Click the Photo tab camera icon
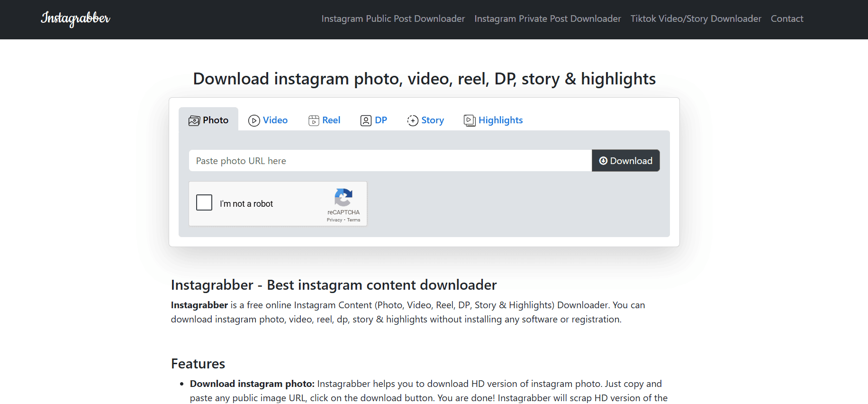868x404 pixels. pos(194,121)
